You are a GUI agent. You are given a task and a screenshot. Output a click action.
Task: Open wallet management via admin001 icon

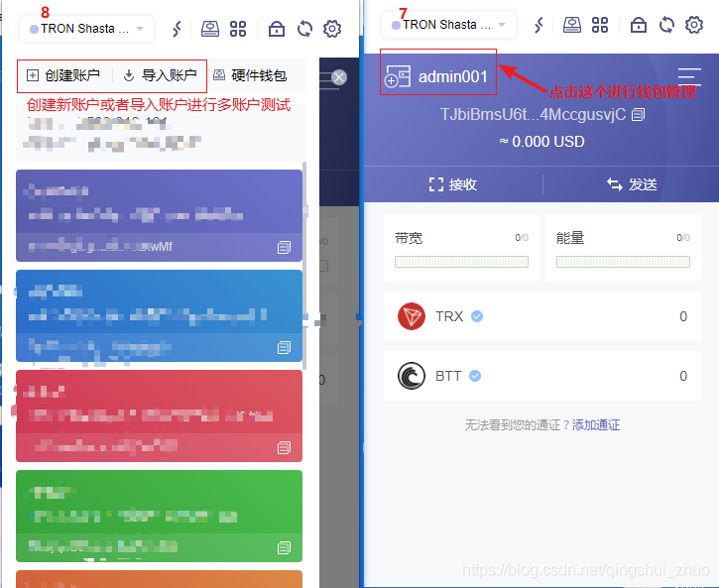pos(397,76)
